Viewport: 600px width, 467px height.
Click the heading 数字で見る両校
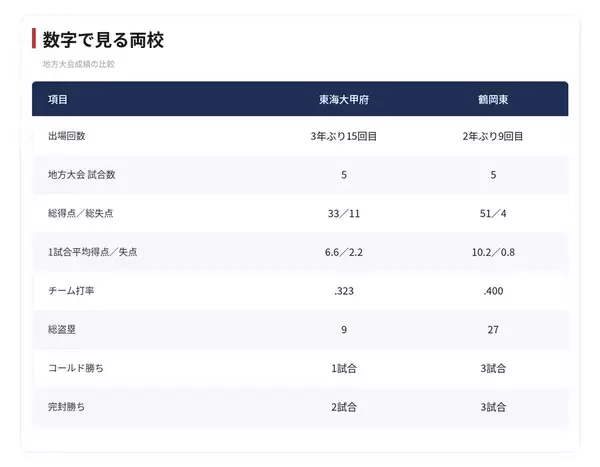pyautogui.click(x=103, y=40)
